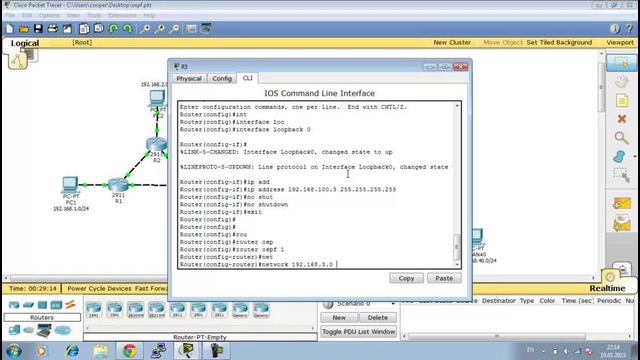Click the Viewport button
The image size is (640, 360).
pos(620,42)
